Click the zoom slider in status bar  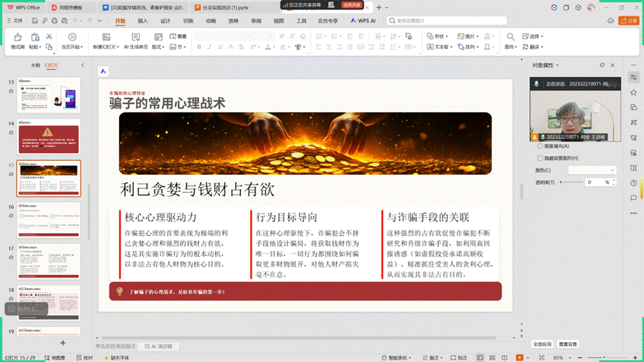click(604, 358)
